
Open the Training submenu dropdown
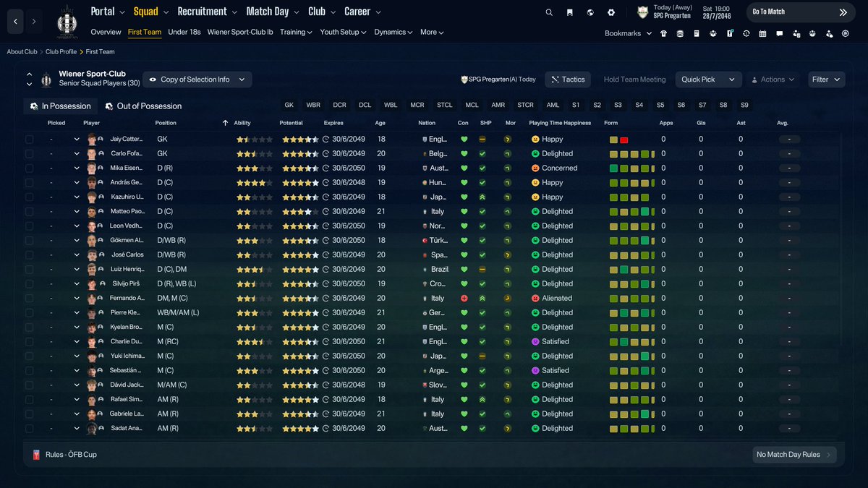[296, 32]
